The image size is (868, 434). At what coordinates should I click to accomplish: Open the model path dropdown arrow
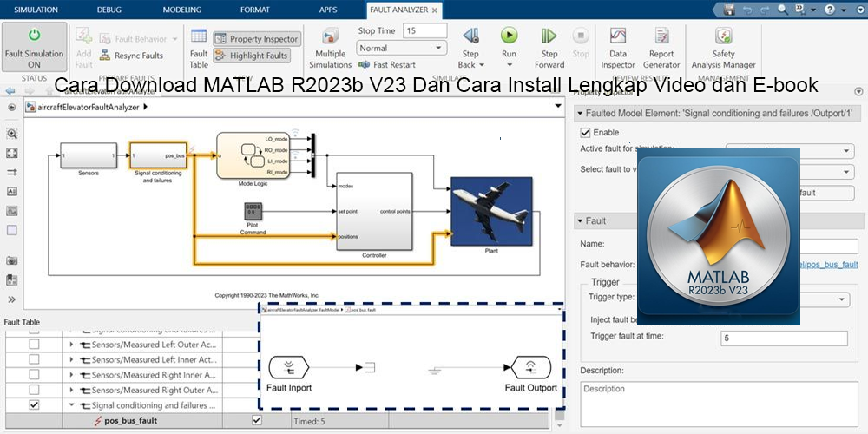pyautogui.click(x=558, y=106)
